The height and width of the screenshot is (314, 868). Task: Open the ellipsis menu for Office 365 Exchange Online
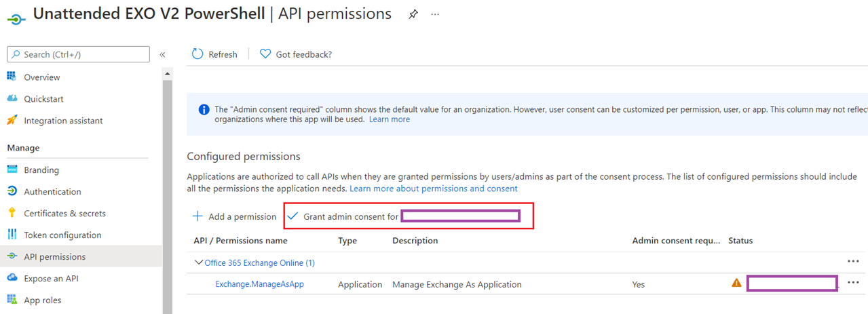pos(853,260)
